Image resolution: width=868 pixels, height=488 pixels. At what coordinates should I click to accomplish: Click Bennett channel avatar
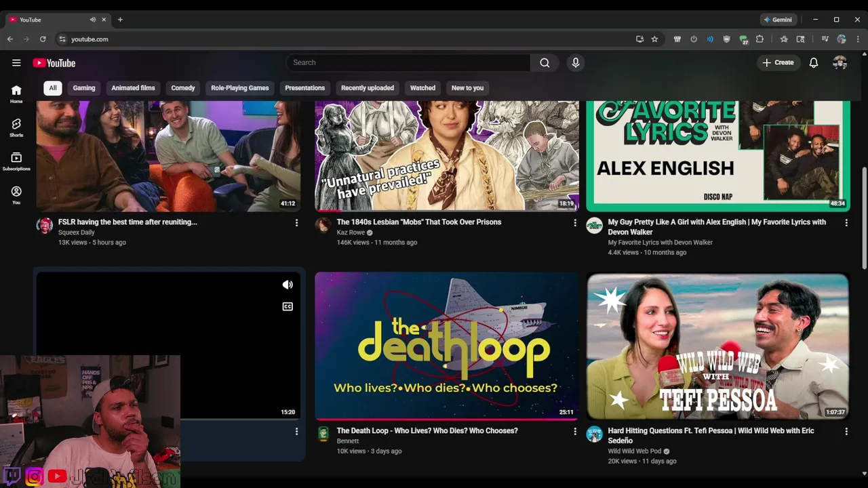pos(323,434)
